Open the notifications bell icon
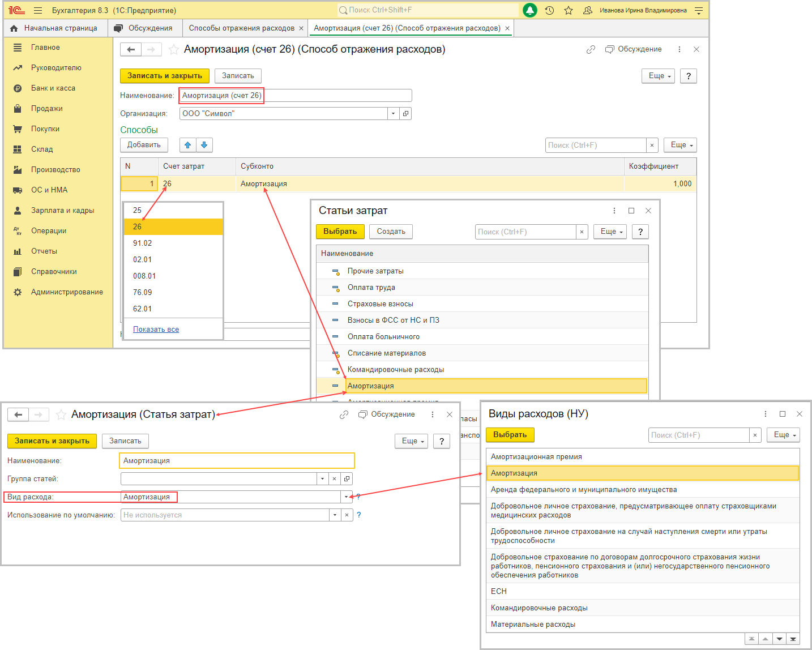 pos(530,10)
